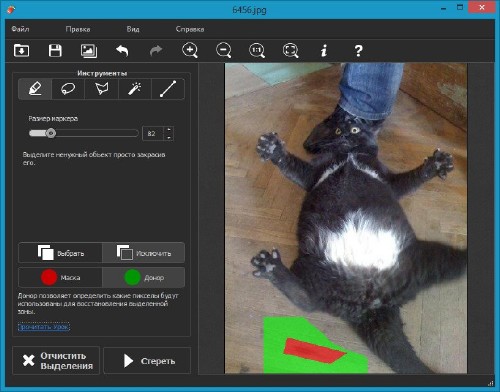This screenshot has width=500, height=392.
Task: Click the marker size slider handle
Action: (51, 133)
